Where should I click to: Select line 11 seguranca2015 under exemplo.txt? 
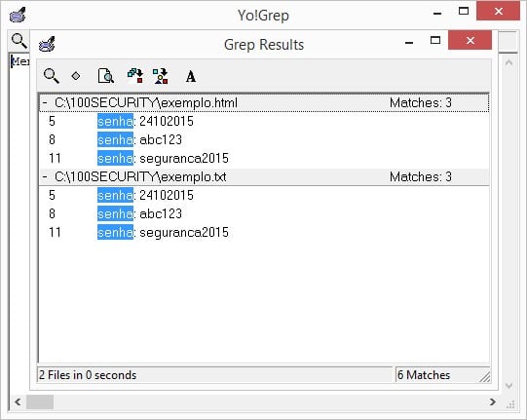[x=264, y=232]
